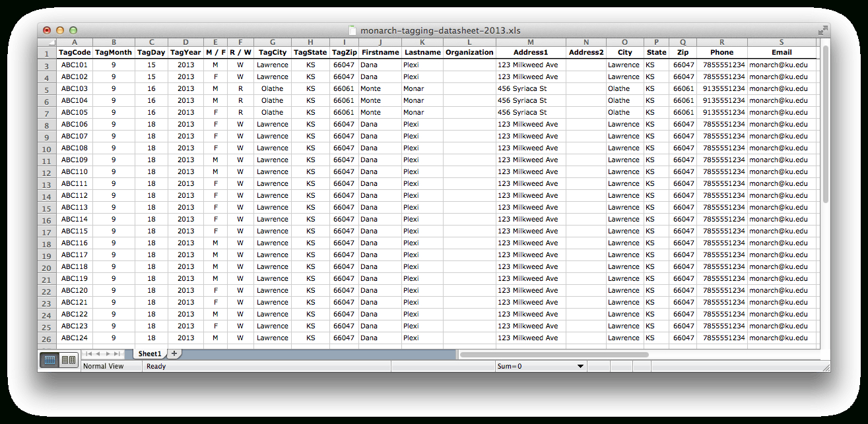Screen dimensions: 868x424
Task: Jump to first sheet navigation arrow
Action: click(89, 353)
